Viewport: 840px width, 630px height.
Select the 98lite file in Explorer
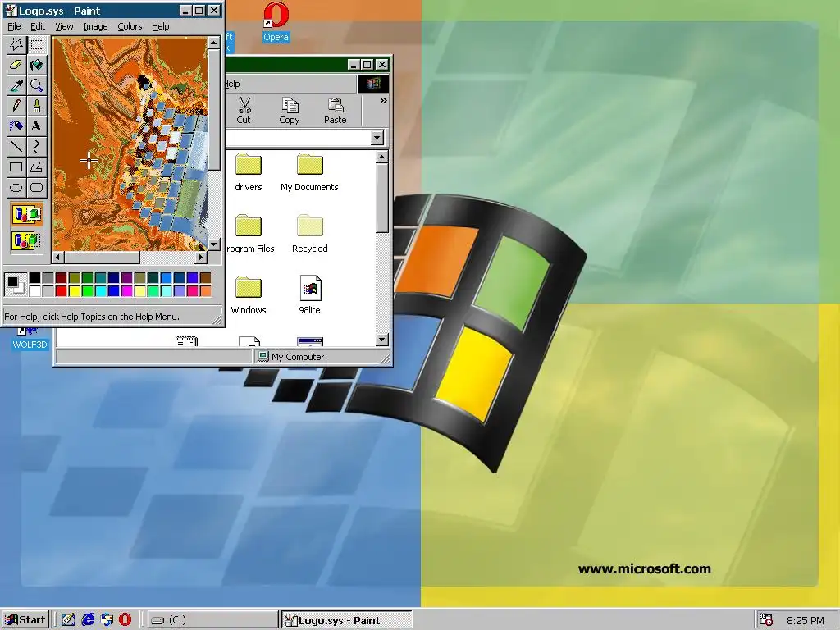pyautogui.click(x=309, y=295)
